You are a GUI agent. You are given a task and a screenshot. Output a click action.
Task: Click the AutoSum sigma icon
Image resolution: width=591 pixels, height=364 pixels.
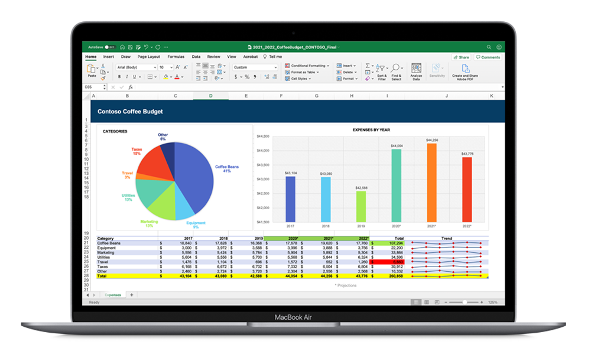click(368, 66)
